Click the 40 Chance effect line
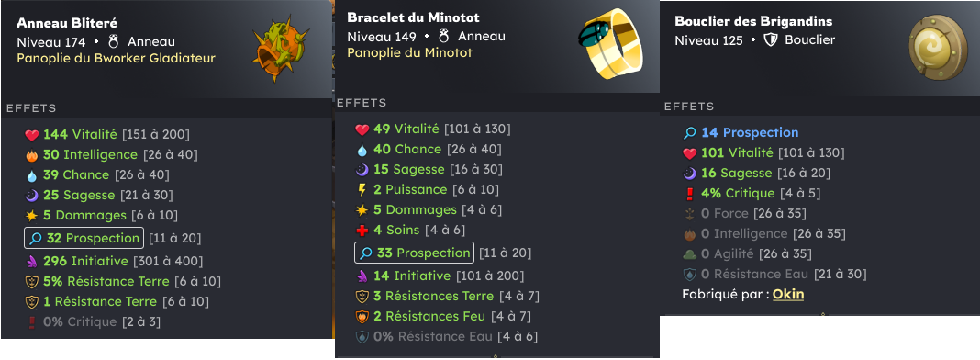This screenshot has width=980, height=360. (x=429, y=150)
